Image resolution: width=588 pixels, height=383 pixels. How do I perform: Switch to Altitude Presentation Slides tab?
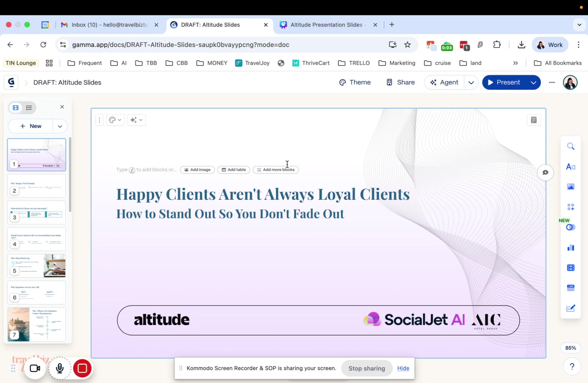click(x=326, y=25)
